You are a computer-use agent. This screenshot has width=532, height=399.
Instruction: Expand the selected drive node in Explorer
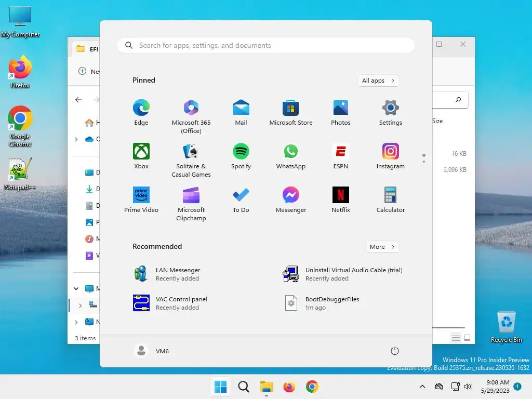pyautogui.click(x=80, y=305)
